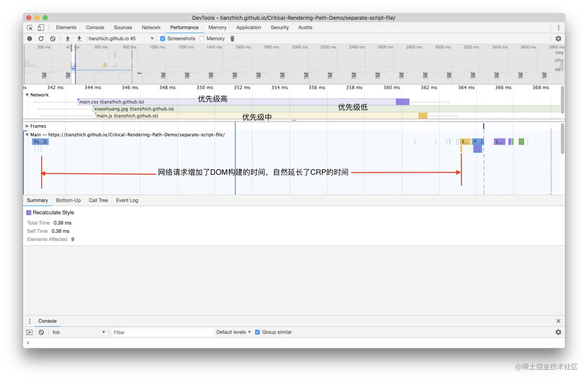Image resolution: width=588 pixels, height=381 pixels.
Task: Open the Sources tab
Action: (x=123, y=28)
